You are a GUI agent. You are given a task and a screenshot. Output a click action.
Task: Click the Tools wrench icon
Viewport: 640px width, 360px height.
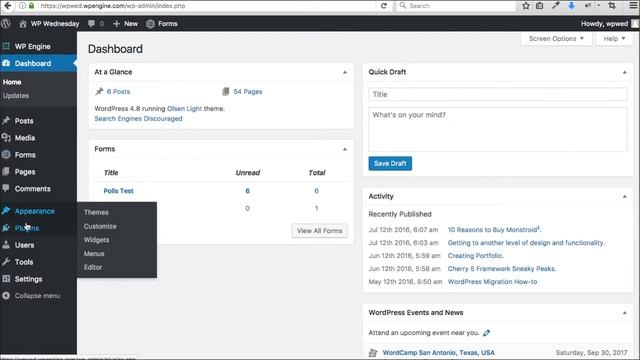6,262
